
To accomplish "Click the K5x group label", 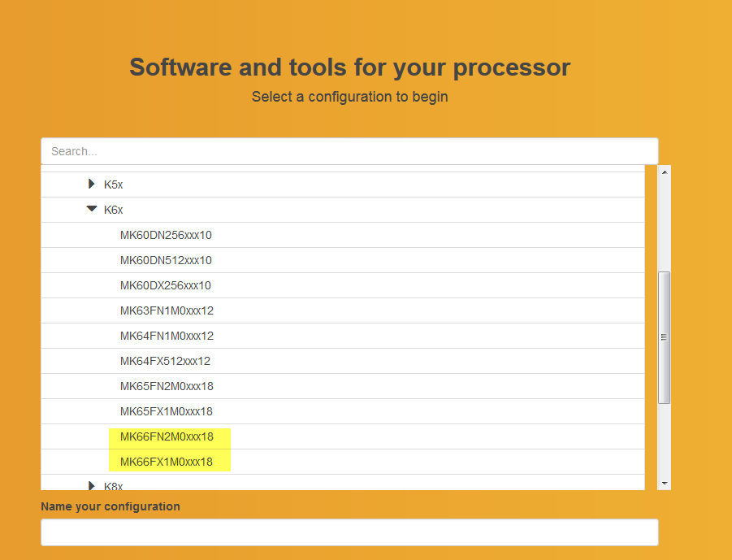I will coord(113,184).
